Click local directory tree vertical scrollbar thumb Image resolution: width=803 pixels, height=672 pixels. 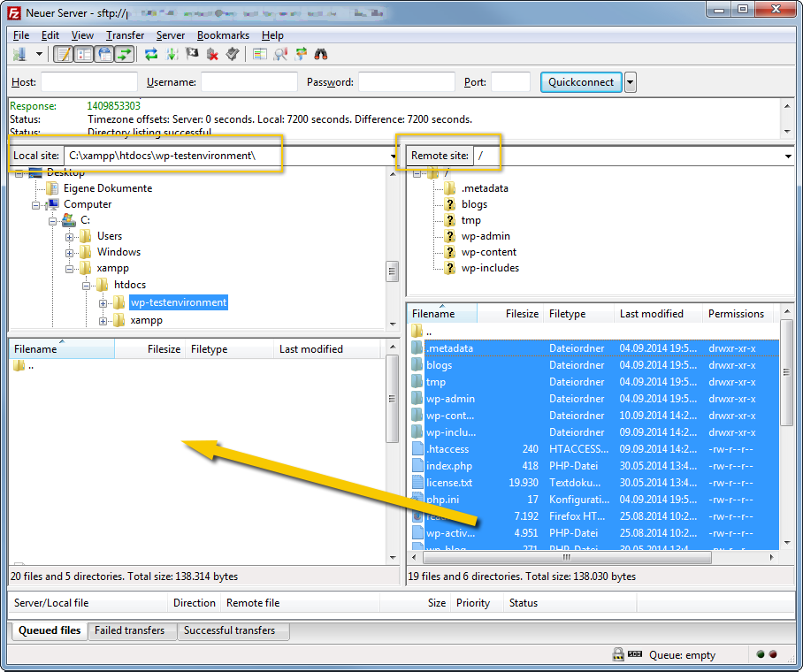pyautogui.click(x=392, y=271)
